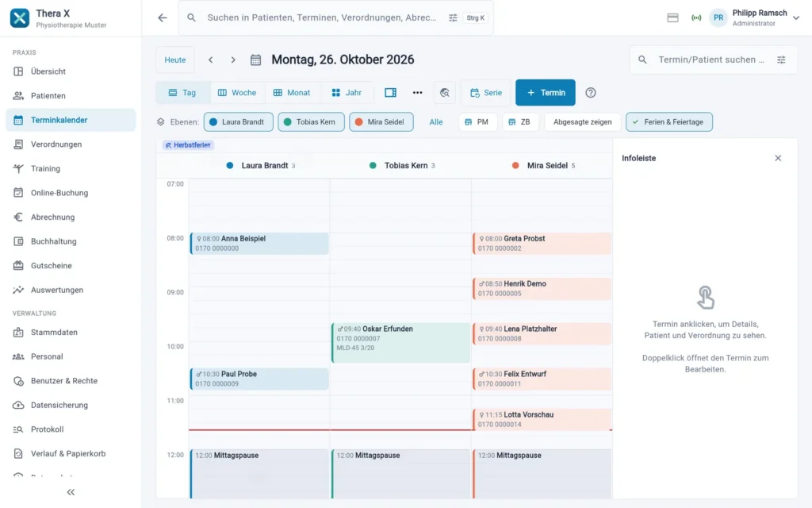This screenshot has width=812, height=508.
Task: Select the Anna Beispiel 08:00 appointment
Action: point(259,244)
